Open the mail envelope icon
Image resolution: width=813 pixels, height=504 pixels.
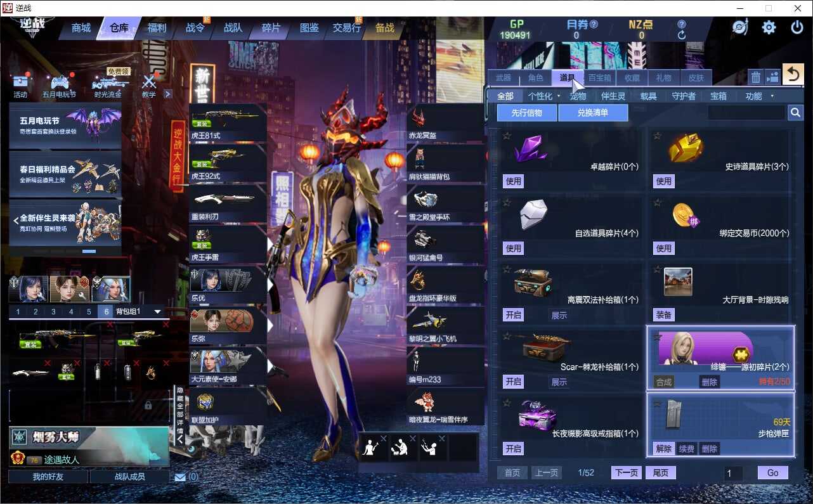pyautogui.click(x=180, y=477)
